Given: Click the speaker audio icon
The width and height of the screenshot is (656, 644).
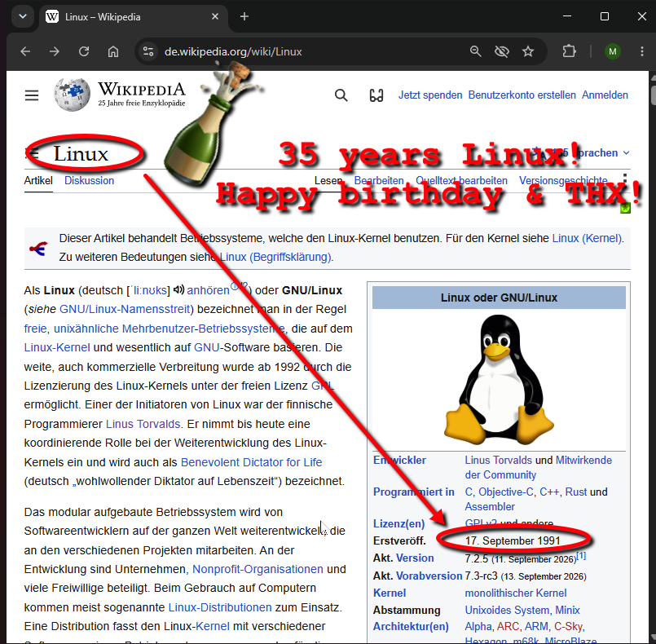Looking at the screenshot, I should point(178,289).
